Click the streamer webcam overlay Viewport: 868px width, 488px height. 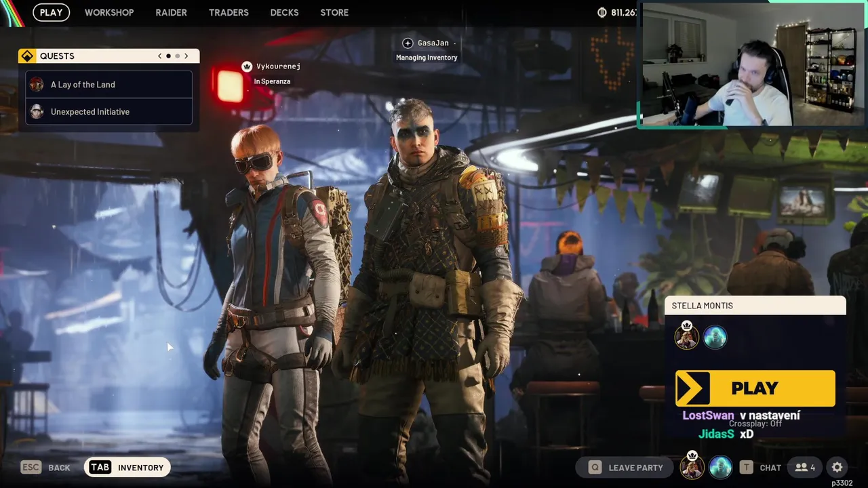[753, 64]
